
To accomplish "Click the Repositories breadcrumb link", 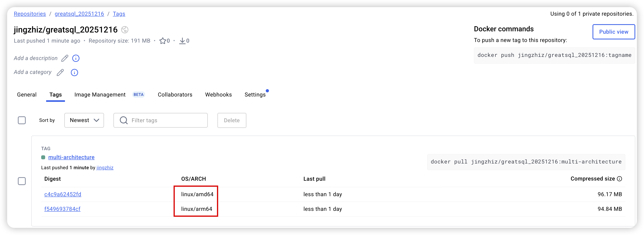I will [30, 14].
